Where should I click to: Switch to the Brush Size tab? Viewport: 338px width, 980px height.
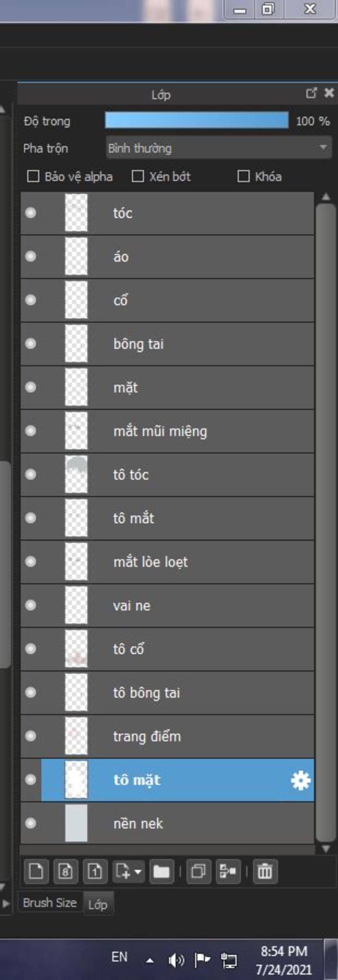(x=50, y=903)
